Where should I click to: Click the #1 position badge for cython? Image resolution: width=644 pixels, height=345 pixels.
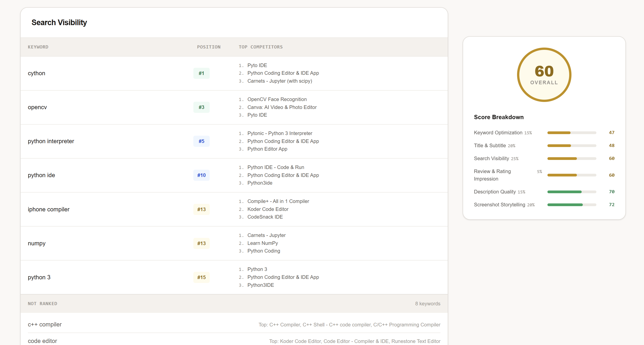click(201, 73)
